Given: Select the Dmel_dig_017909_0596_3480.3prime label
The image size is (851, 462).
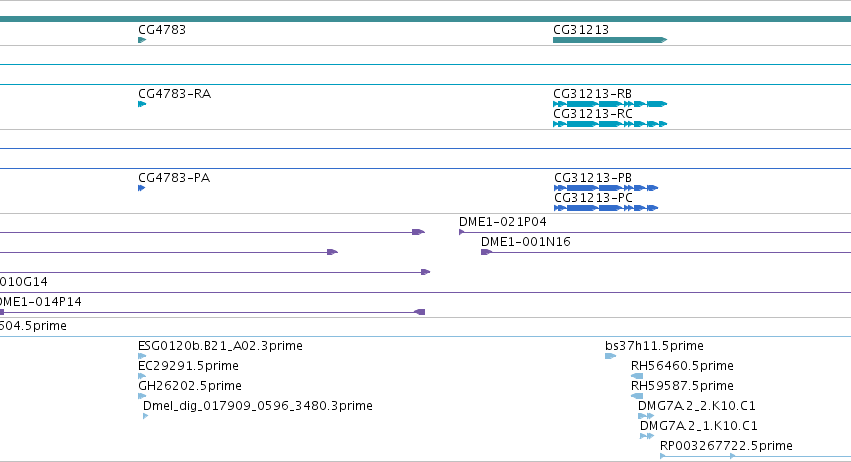Looking at the screenshot, I should [258, 406].
